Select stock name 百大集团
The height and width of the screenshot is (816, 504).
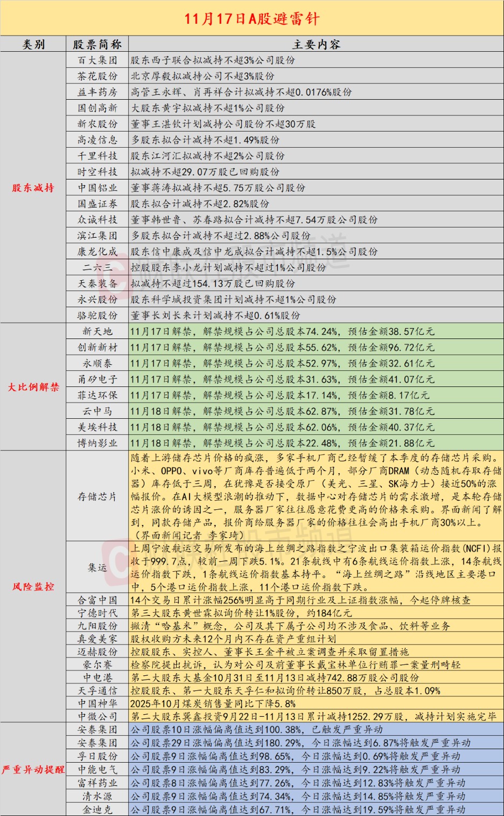coord(97,60)
